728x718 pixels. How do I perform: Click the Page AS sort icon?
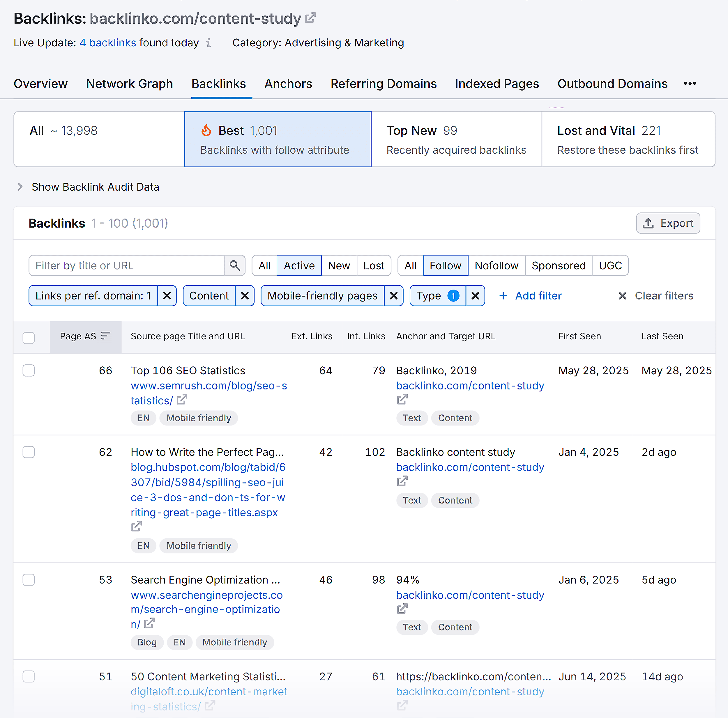point(105,336)
